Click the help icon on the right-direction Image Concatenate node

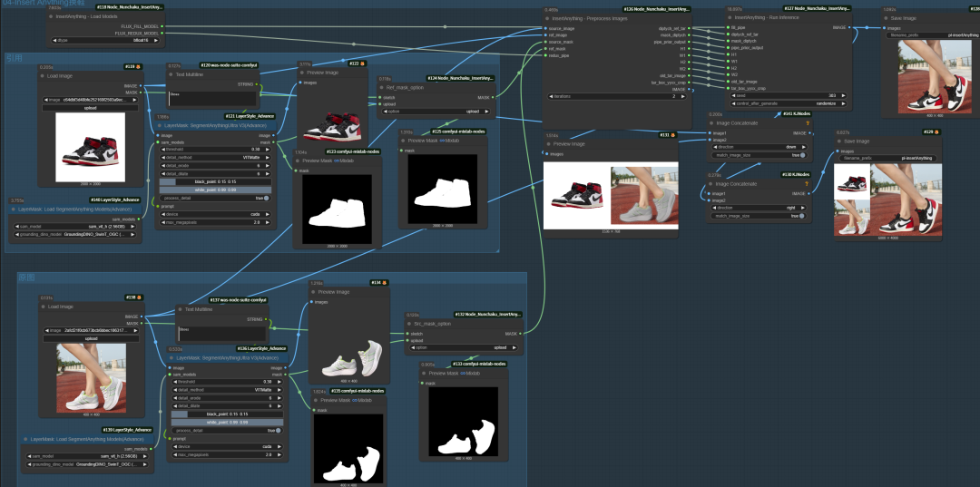(807, 184)
